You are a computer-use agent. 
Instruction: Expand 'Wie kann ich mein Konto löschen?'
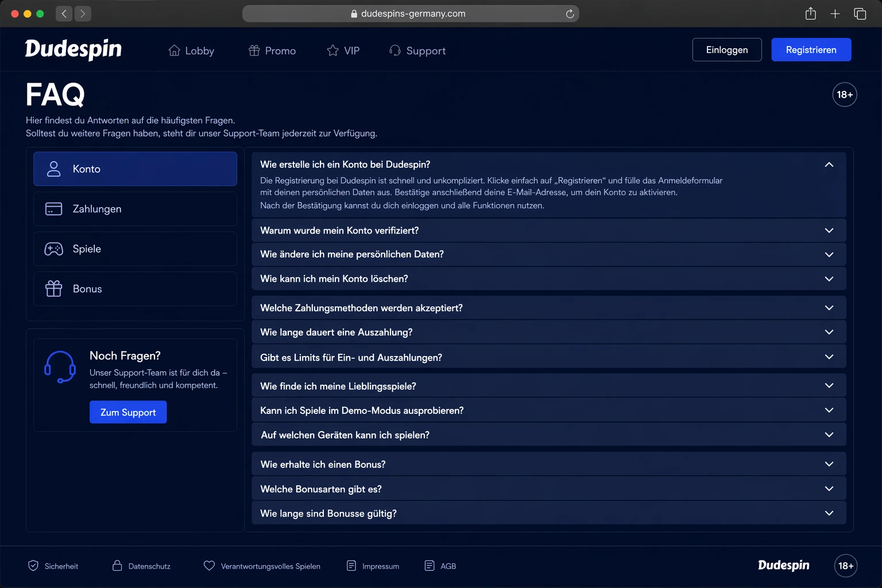(x=549, y=278)
